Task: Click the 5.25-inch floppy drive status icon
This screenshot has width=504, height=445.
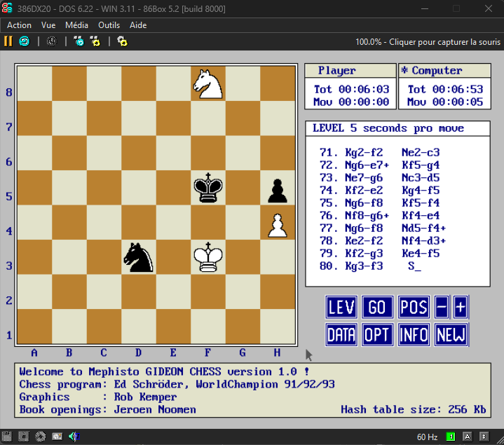Action: coord(23,437)
